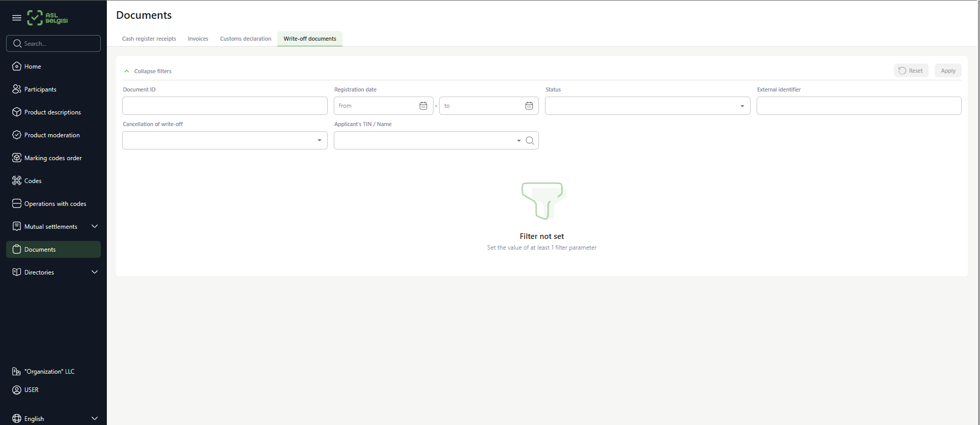
Task: Open Product moderation from sidebar
Action: 52,135
